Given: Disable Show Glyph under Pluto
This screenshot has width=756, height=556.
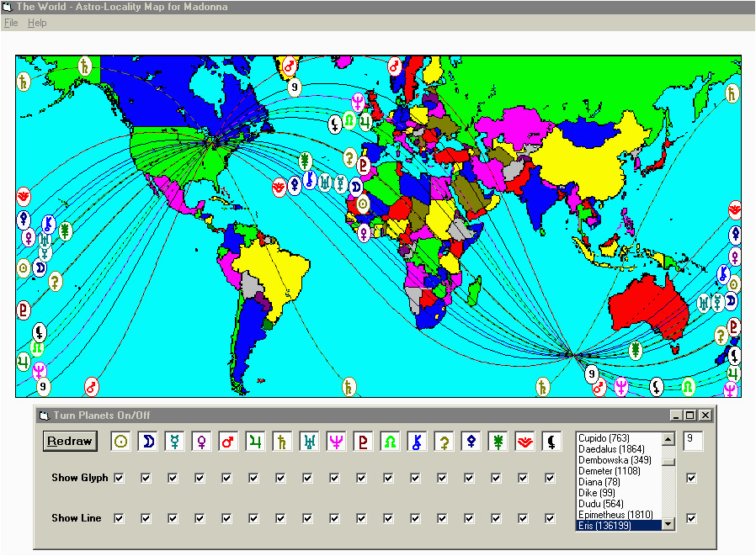Looking at the screenshot, I should coord(361,478).
